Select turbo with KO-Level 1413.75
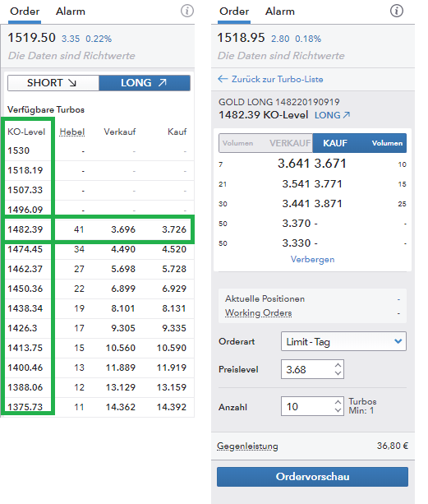 tap(98, 348)
